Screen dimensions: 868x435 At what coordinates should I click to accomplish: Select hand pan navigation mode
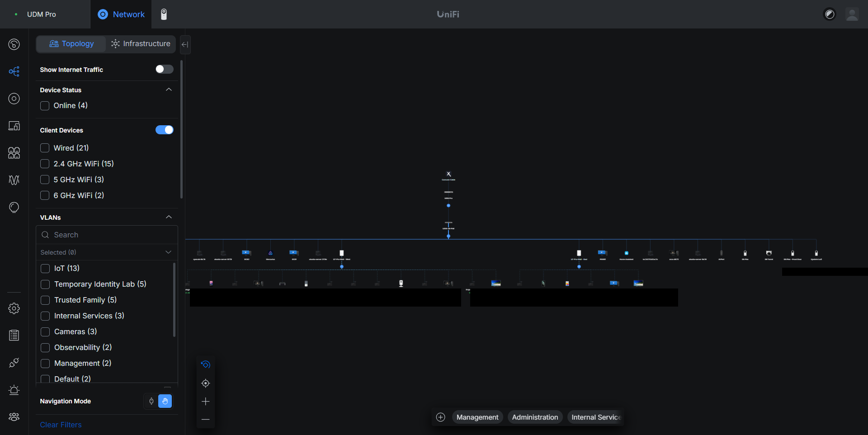pyautogui.click(x=165, y=401)
